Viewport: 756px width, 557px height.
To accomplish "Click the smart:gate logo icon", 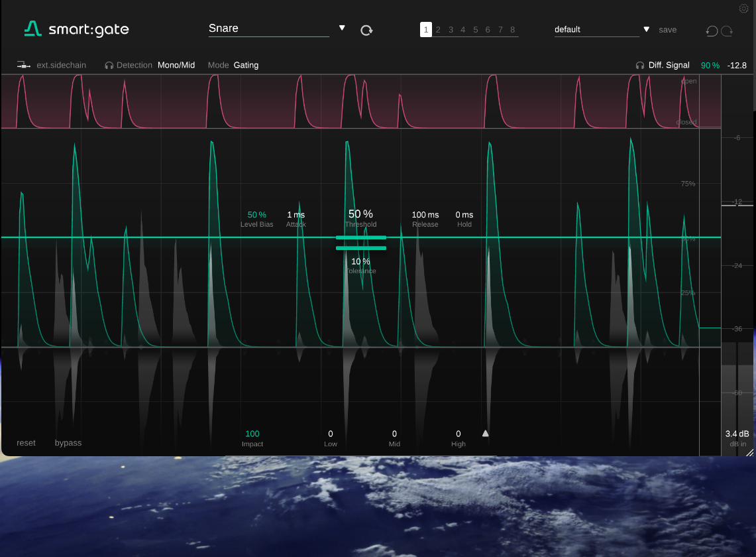I will [32, 29].
